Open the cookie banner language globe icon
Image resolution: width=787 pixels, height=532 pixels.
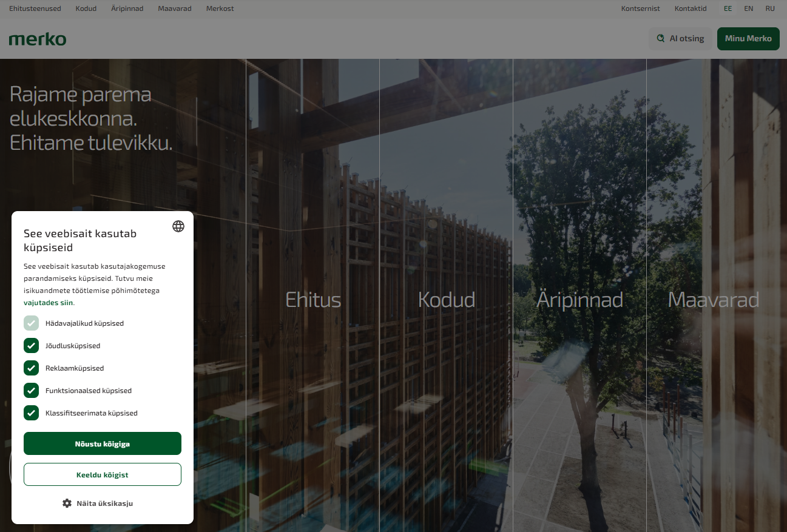(178, 226)
